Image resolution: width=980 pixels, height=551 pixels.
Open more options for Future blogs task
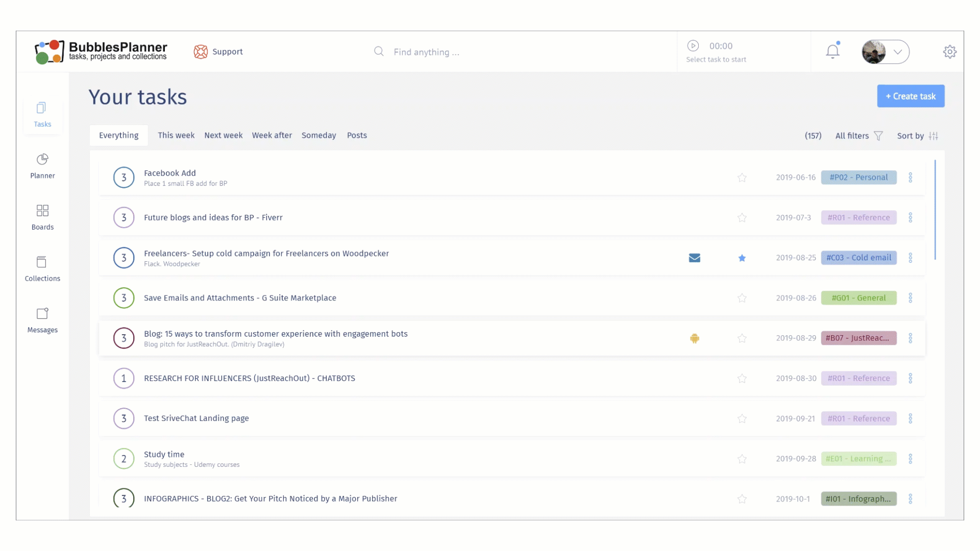pyautogui.click(x=910, y=218)
